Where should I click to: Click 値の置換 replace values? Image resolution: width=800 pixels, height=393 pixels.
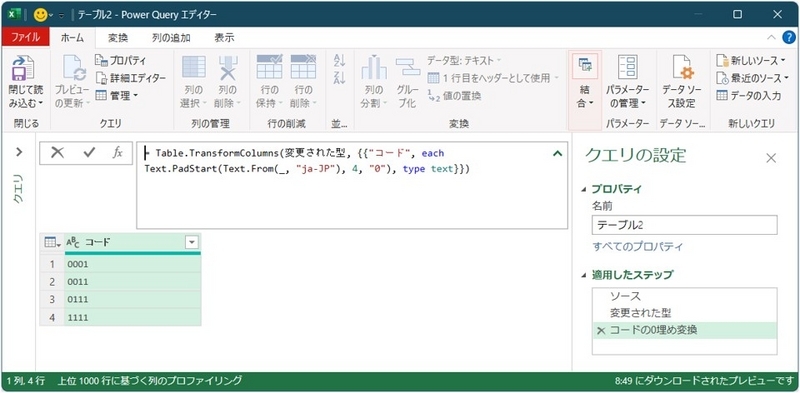point(454,95)
